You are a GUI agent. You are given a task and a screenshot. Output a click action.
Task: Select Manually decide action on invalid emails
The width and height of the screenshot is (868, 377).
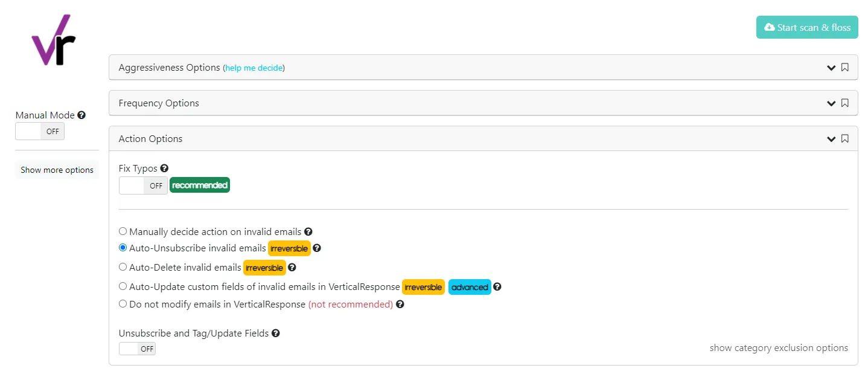[x=123, y=231]
